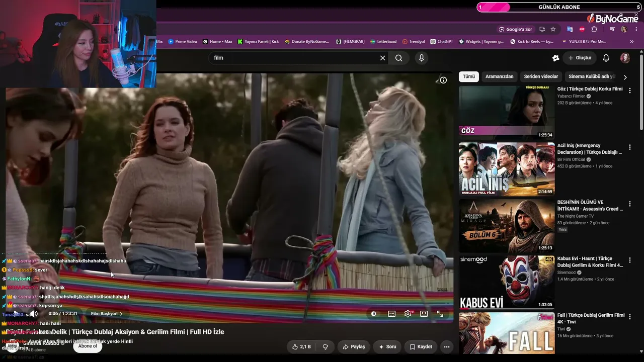Click the Soru ask button
Viewport: 644px width, 362px height.
[387, 347]
